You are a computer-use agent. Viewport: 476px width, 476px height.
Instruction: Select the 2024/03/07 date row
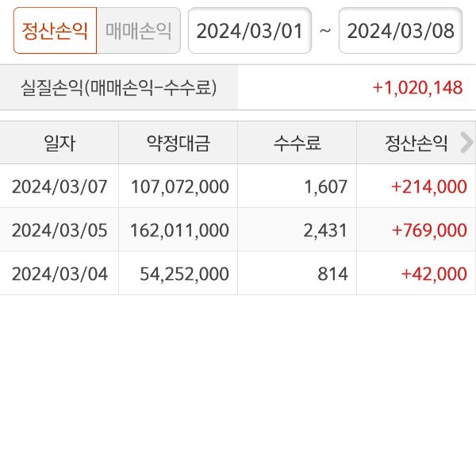(x=59, y=186)
